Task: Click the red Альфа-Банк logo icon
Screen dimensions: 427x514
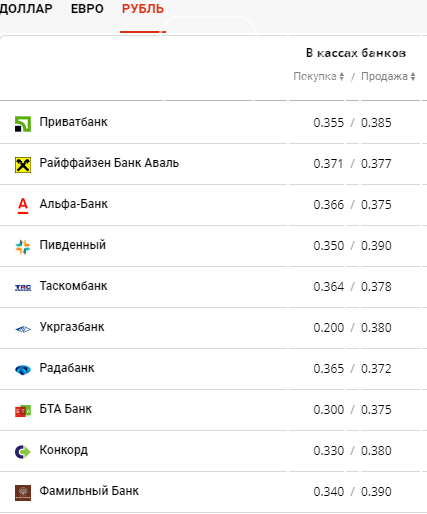Action: (23, 205)
